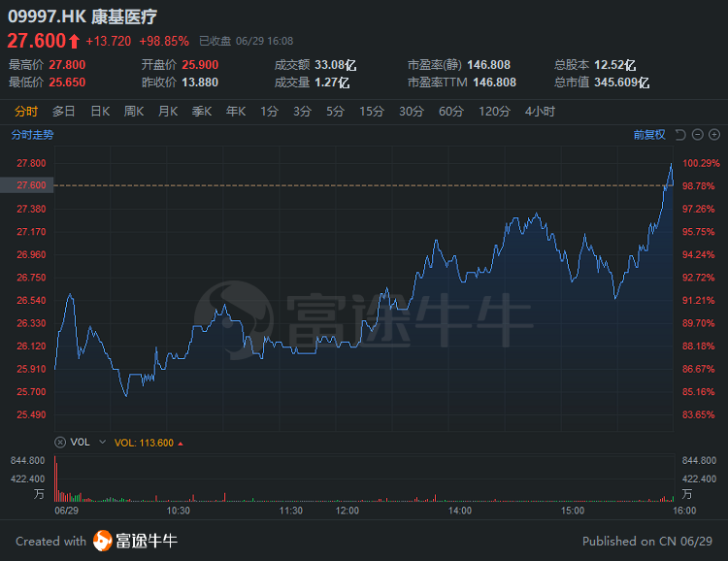Click the 09997.HK 康基医疗 stock title

click(82, 16)
